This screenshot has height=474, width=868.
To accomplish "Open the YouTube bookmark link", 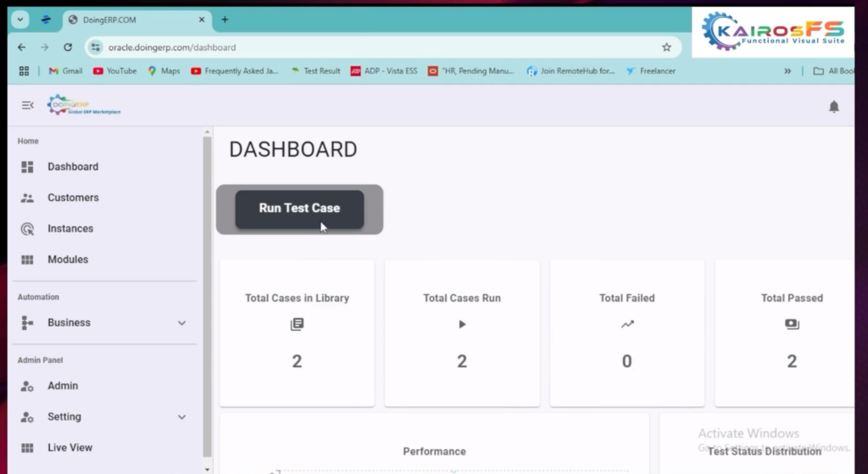I will point(114,71).
